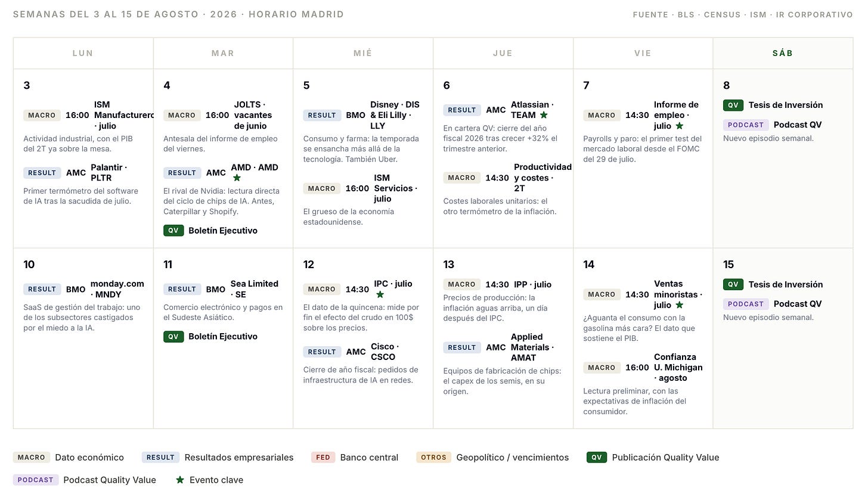The height and width of the screenshot is (500, 868).
Task: Click the 'FUENTE · BLS · CENSUS · ISM' source line
Action: pyautogui.click(x=743, y=14)
